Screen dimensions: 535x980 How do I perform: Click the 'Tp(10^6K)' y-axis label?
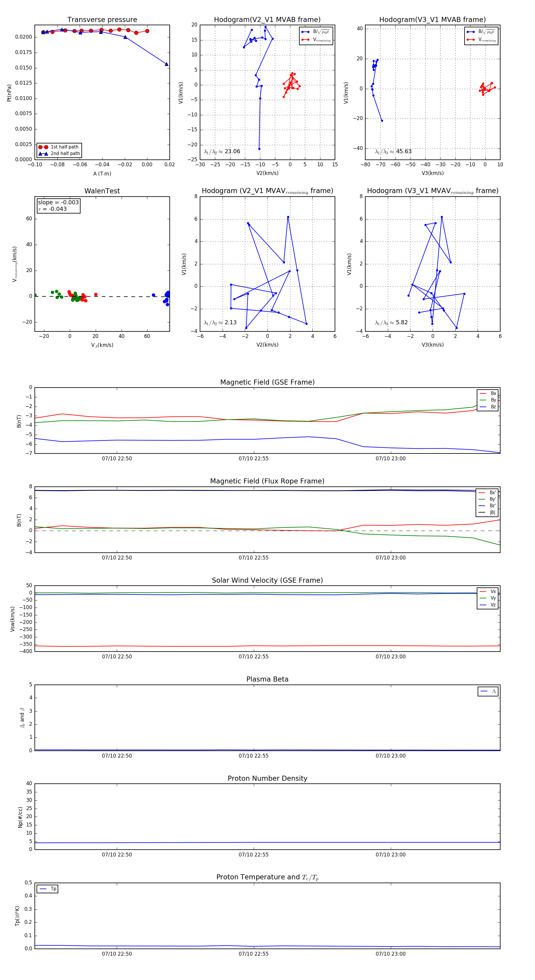(x=17, y=916)
